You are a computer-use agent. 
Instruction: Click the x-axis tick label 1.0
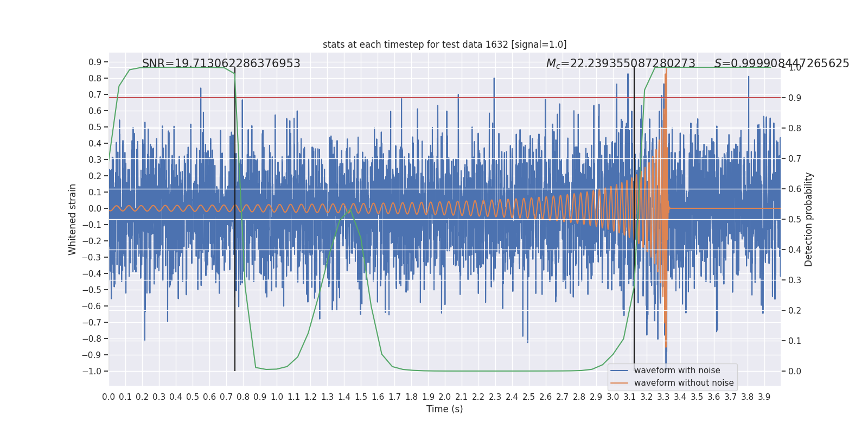tap(277, 397)
